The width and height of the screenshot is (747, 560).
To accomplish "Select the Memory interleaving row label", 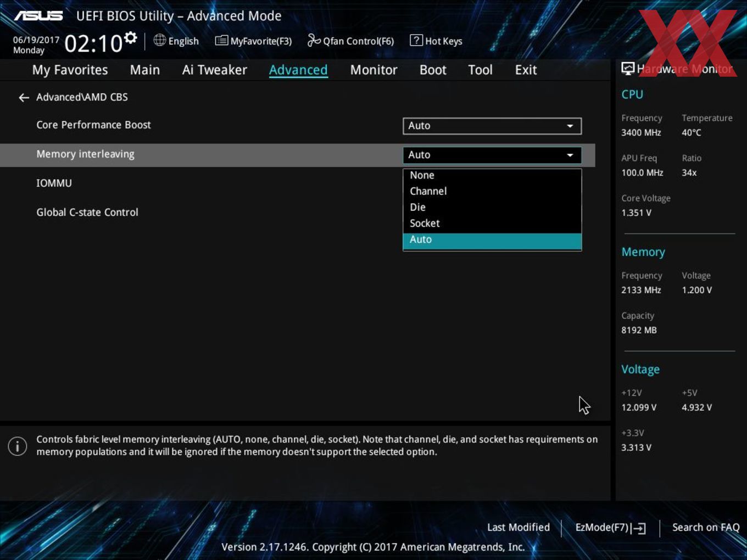I will tap(85, 154).
